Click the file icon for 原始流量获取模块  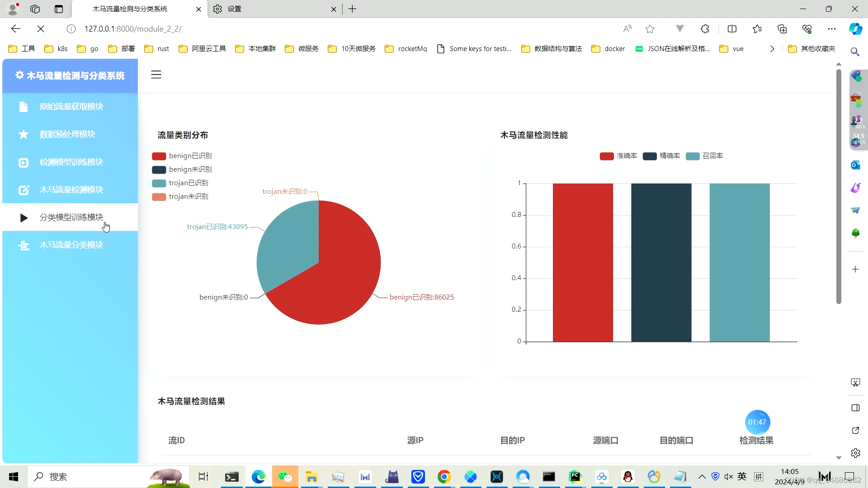click(24, 107)
